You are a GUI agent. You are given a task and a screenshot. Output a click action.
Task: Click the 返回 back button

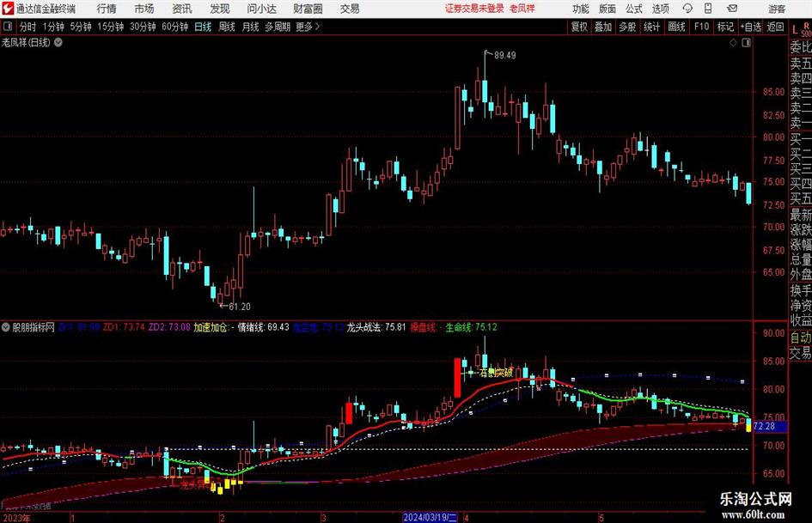click(775, 27)
